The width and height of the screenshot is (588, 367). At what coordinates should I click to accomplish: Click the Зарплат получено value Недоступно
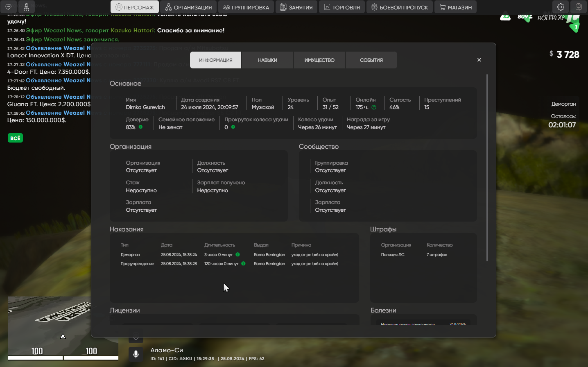click(x=213, y=190)
